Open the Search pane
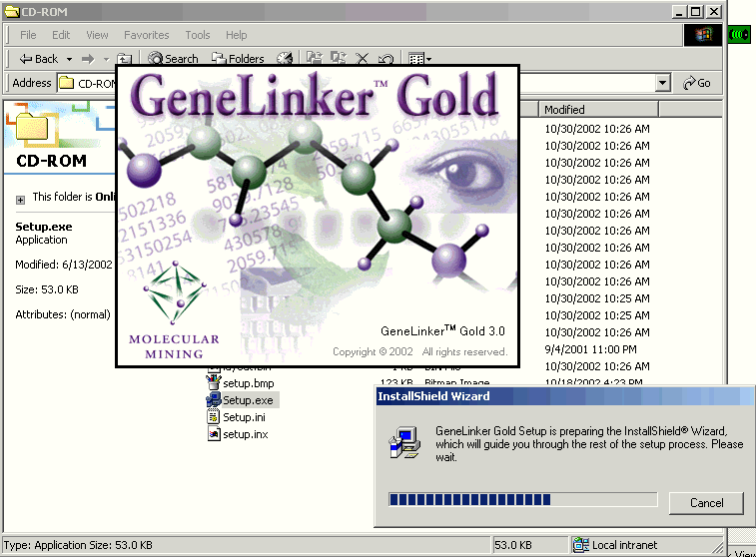The width and height of the screenshot is (756, 557). point(173,59)
